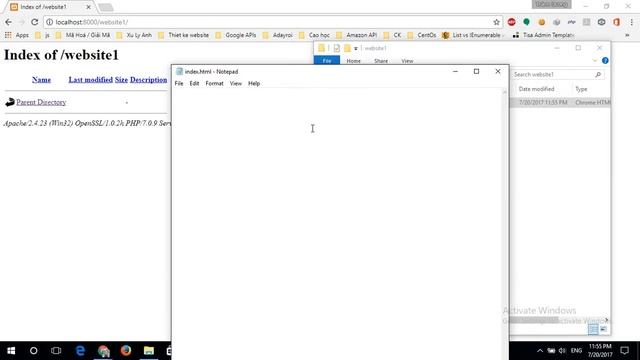Viewport: 640px width, 360px height.
Task: Open the Explorer quick access toolbar dropdown
Action: coord(356,49)
